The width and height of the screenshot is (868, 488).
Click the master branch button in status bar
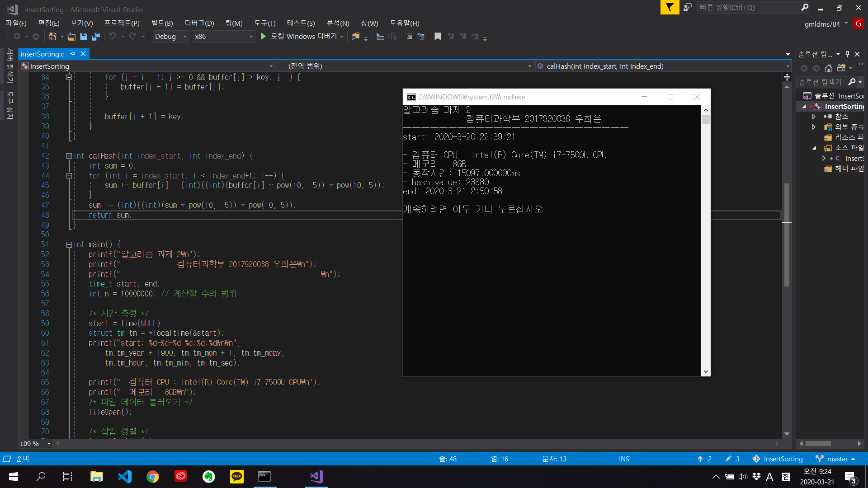click(836, 459)
